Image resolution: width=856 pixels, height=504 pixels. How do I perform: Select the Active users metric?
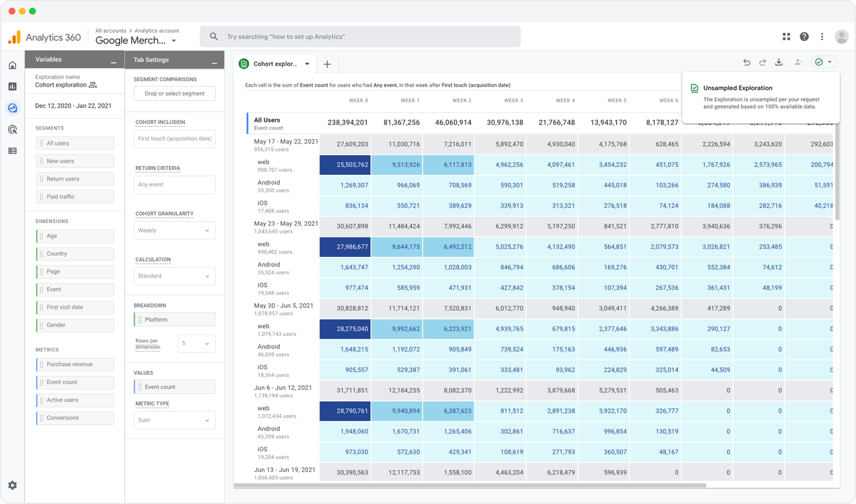tap(75, 400)
